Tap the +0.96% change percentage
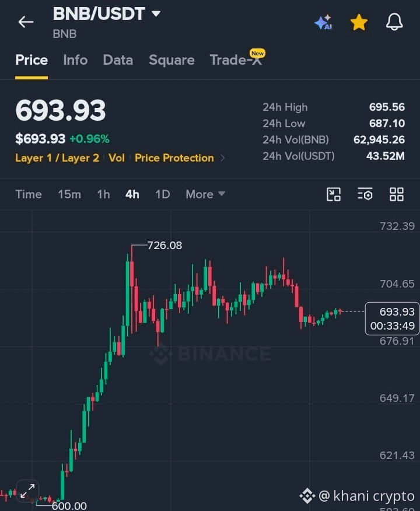 click(90, 139)
